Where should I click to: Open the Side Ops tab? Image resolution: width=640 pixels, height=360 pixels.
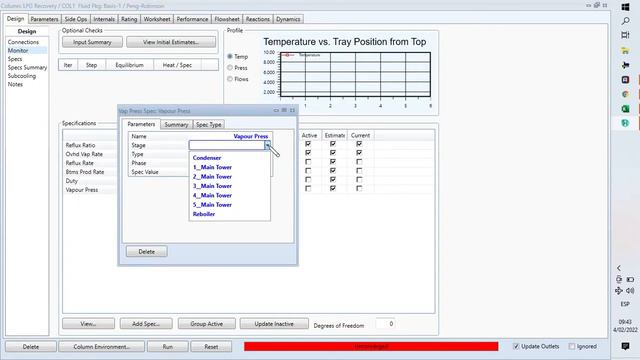pyautogui.click(x=76, y=19)
